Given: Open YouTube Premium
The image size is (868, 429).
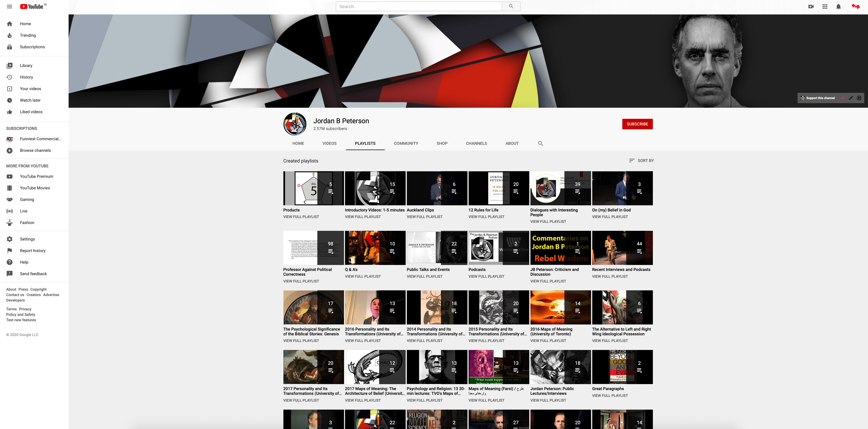Looking at the screenshot, I should pos(34,176).
